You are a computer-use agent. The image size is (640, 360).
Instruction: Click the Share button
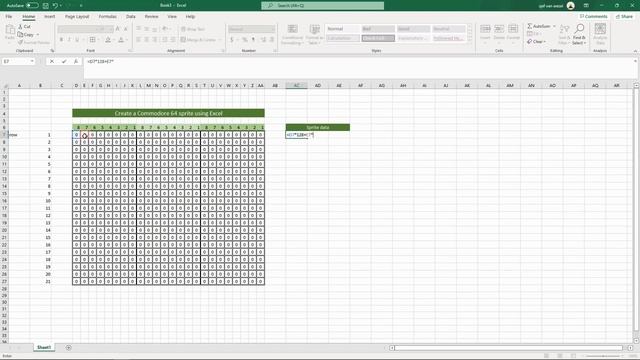point(624,17)
